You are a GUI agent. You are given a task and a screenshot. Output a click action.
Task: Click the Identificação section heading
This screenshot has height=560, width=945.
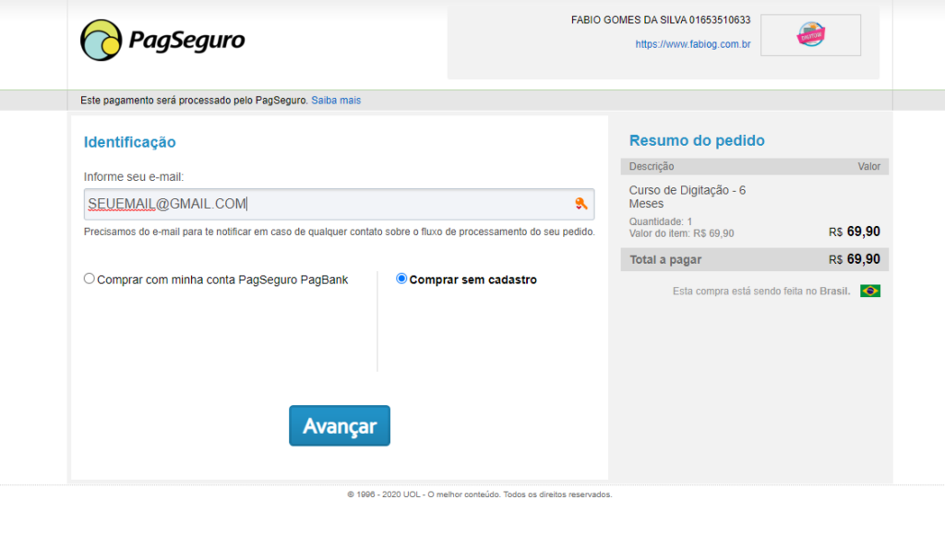point(129,142)
